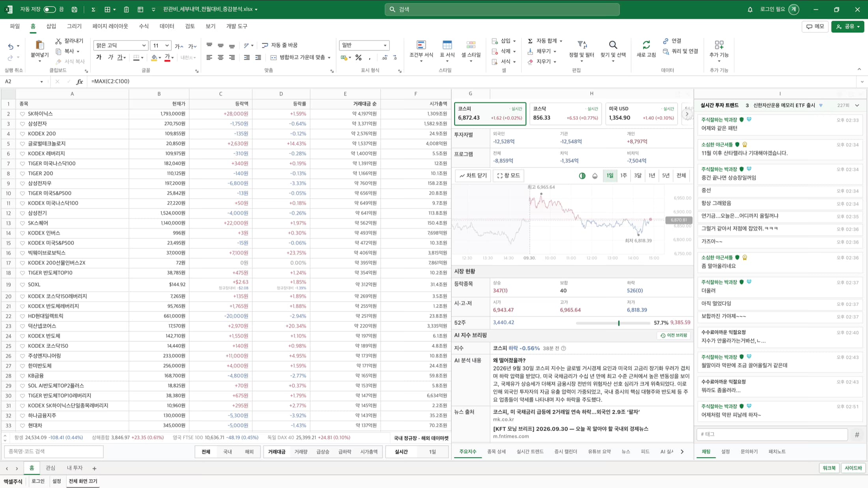Viewport: 868px width, 488px height.
Task: Click the Save icon in title bar
Action: pyautogui.click(x=74, y=9)
